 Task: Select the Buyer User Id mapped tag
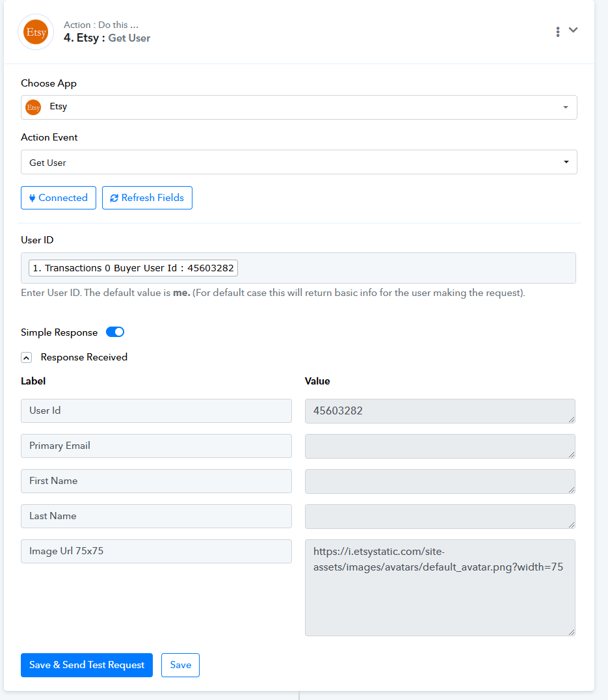click(x=133, y=268)
